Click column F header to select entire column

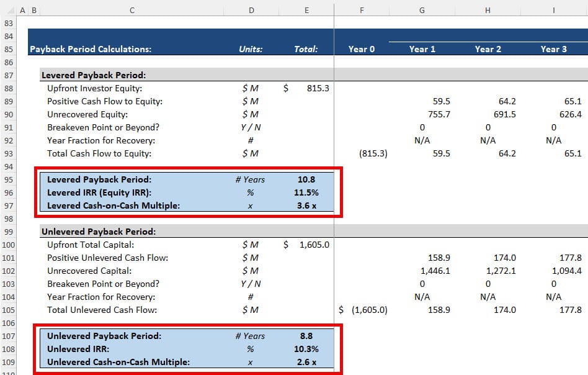[362, 10]
